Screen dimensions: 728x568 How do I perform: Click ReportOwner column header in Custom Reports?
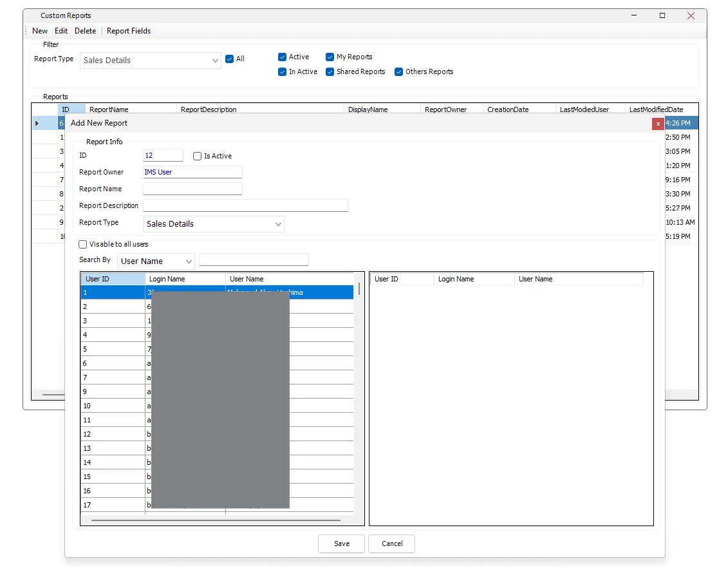tap(452, 109)
